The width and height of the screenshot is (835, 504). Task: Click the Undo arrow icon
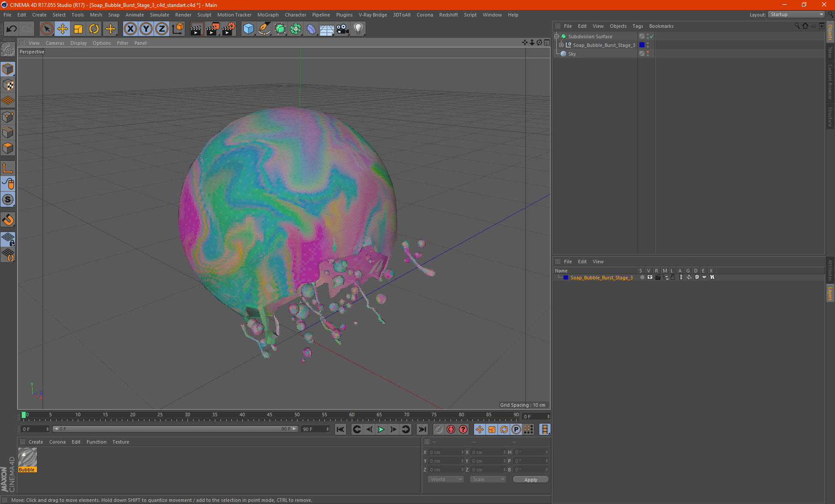[x=12, y=29]
